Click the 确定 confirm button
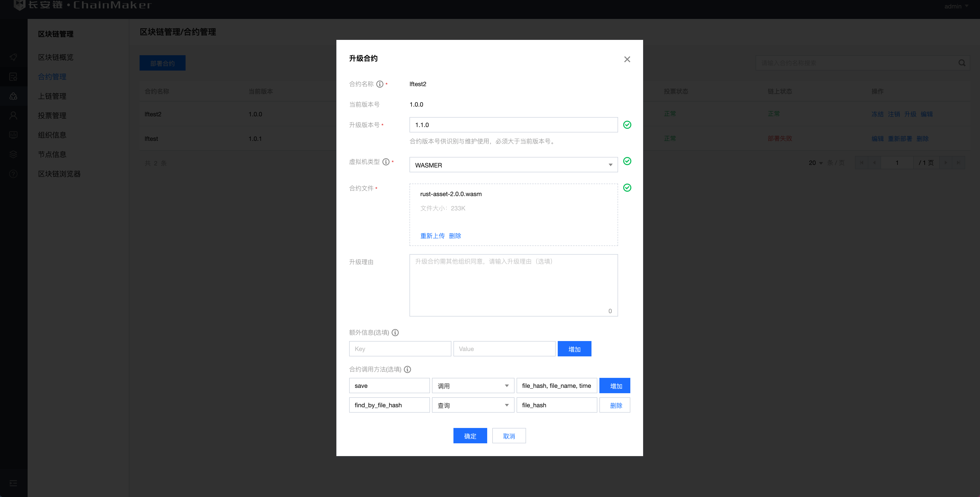980x497 pixels. tap(470, 436)
